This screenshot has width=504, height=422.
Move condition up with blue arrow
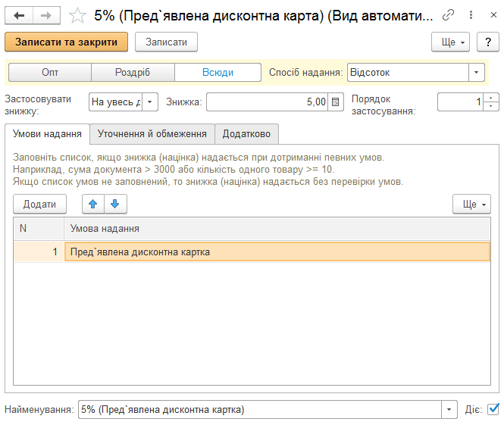point(93,204)
